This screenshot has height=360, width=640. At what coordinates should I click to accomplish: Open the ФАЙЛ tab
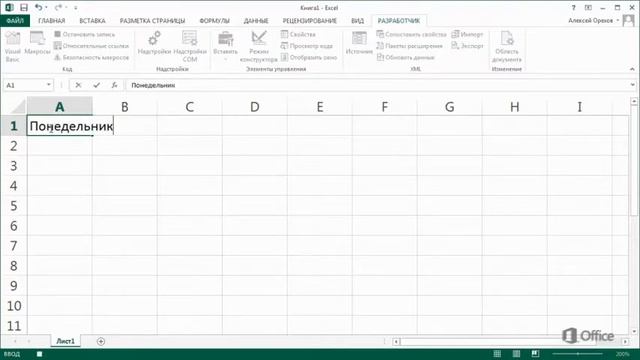(x=15, y=20)
